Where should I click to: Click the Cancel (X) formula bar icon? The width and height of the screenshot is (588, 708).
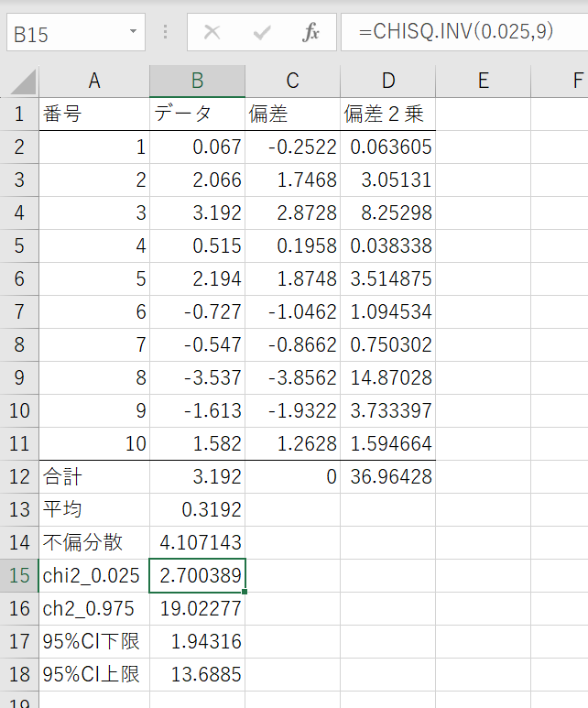pos(212,32)
